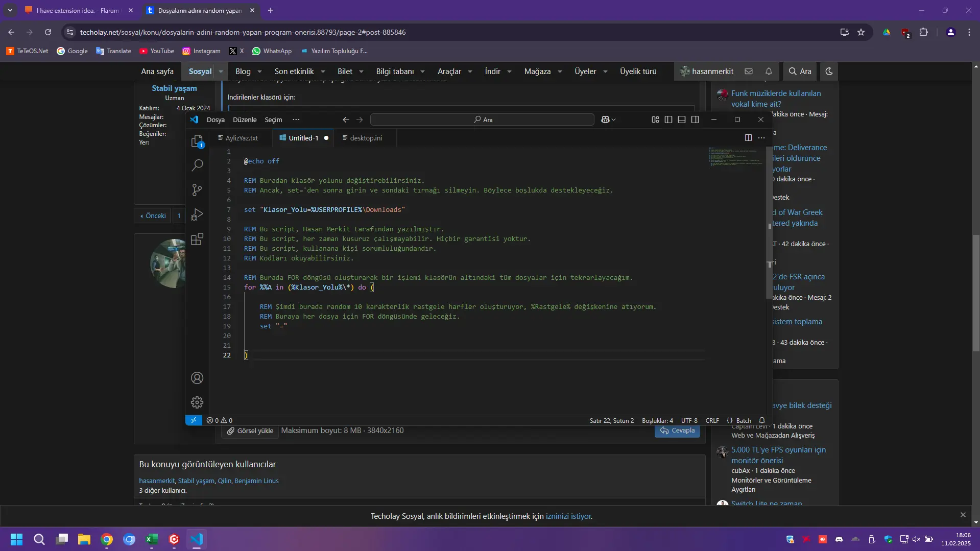
Task: Change file encoding UTF-8
Action: pos(689,420)
